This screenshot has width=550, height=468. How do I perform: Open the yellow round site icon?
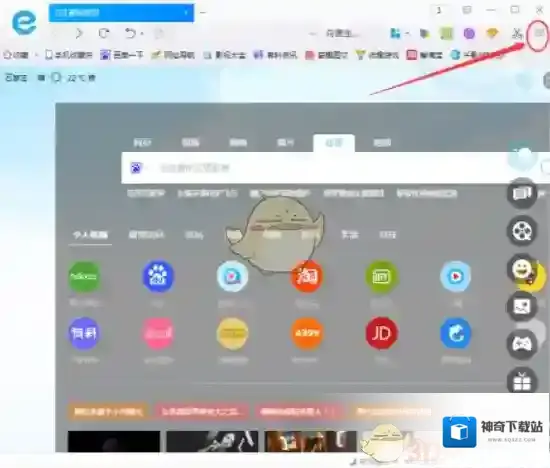[x=233, y=333]
